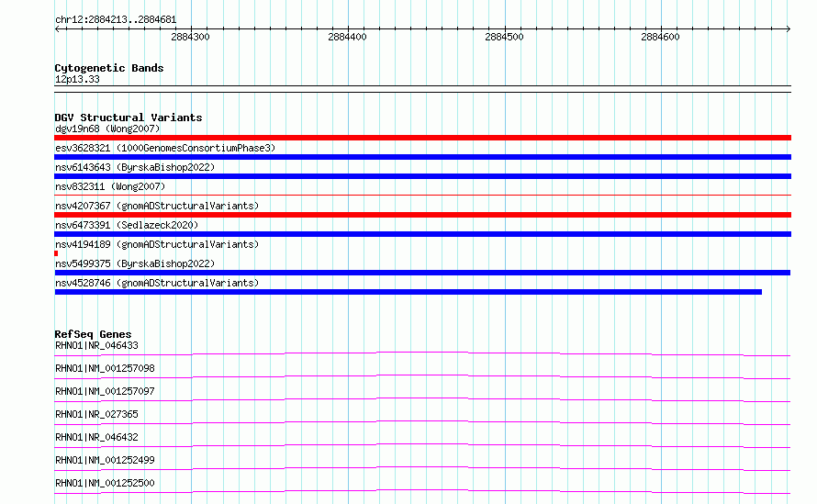Click magenta intron line under NM_001252499

422,468
